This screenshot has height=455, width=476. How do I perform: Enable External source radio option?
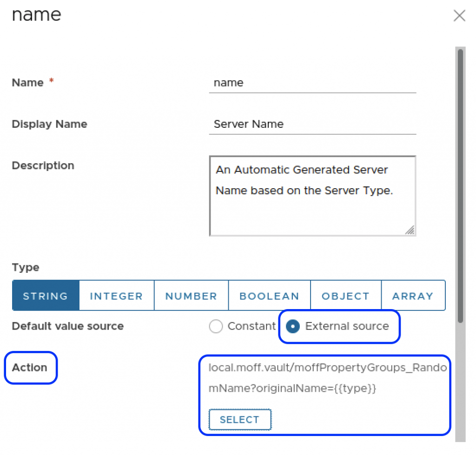pos(293,327)
